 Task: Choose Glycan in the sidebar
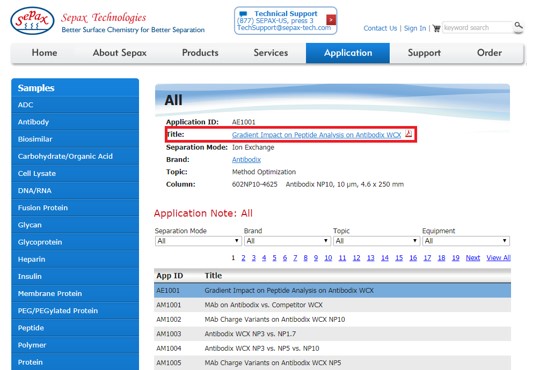tap(75, 225)
